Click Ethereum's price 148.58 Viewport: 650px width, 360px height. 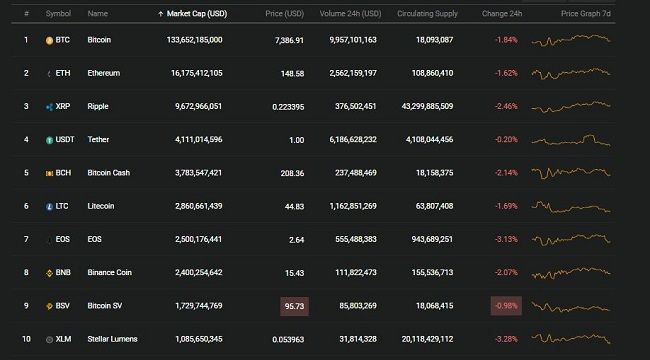[292, 73]
